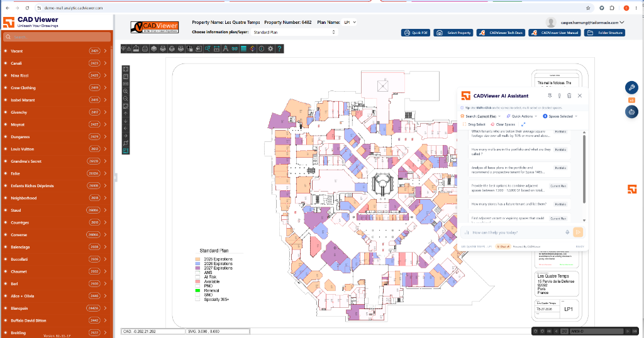Click the Select Property button
This screenshot has width=644, height=338.
[x=454, y=33]
